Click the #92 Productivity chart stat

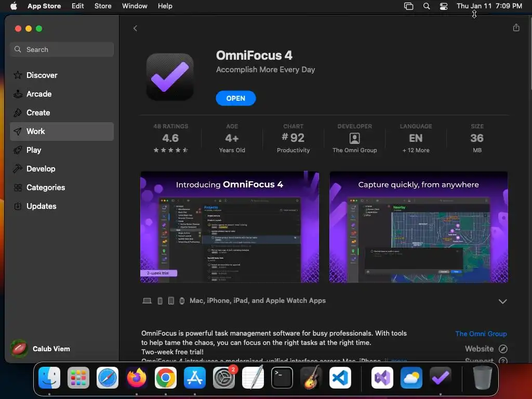[293, 138]
